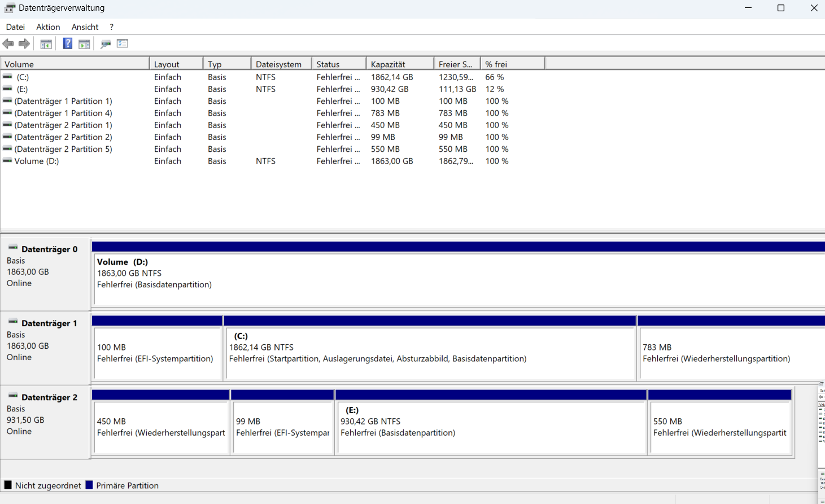Toggle the action pane toolbar icon
Screen dimensions: 825x504
84,43
